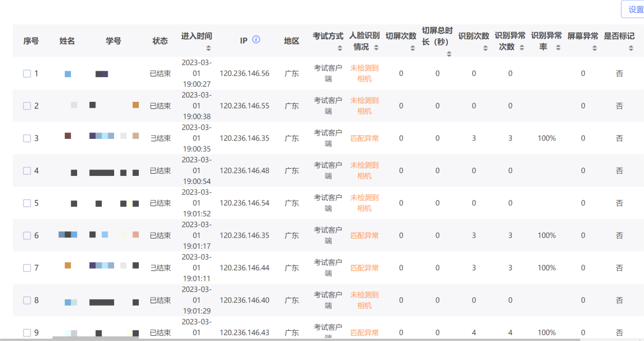
Task: Sort by 切屏次数 column arrows
Action: click(x=413, y=48)
